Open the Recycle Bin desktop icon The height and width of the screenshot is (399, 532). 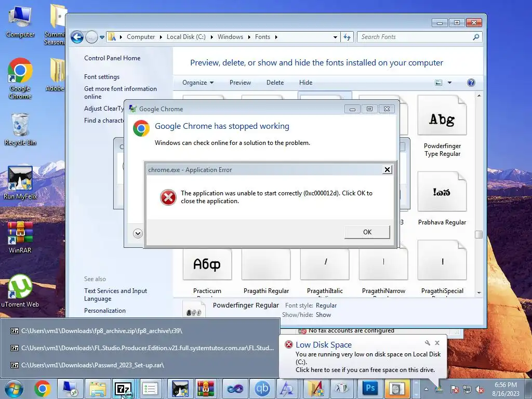click(x=20, y=129)
